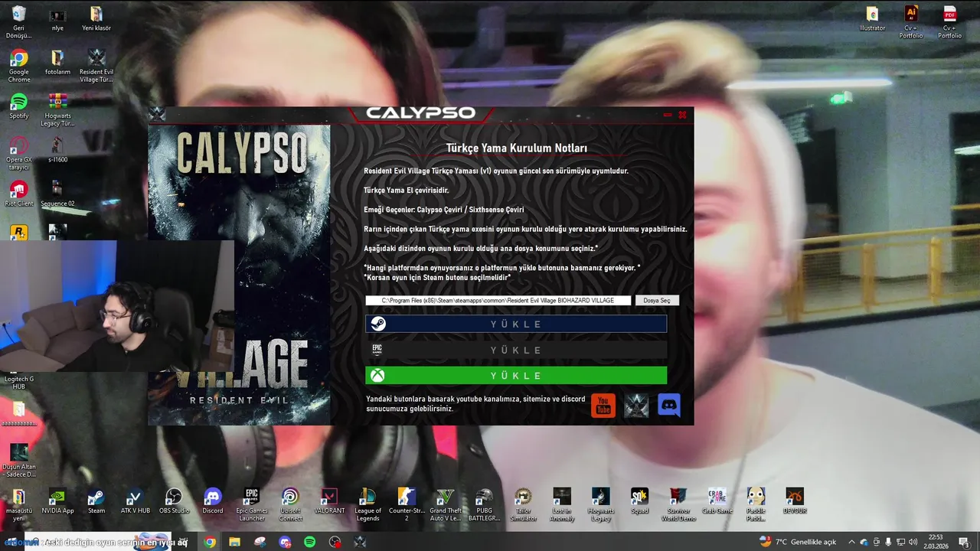
Task: Select the Hogwarts Legacy game shortcut
Action: coord(601,505)
